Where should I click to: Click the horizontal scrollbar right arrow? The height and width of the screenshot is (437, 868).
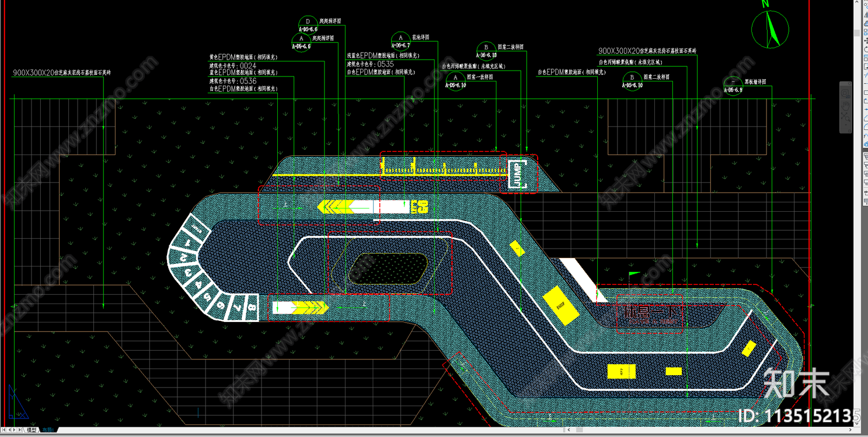click(850, 430)
